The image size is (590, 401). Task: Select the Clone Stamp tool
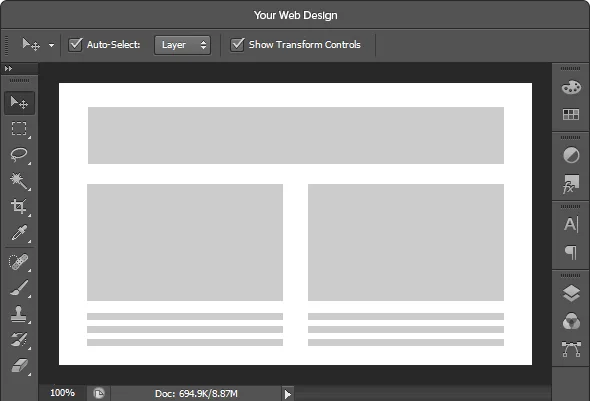click(19, 314)
